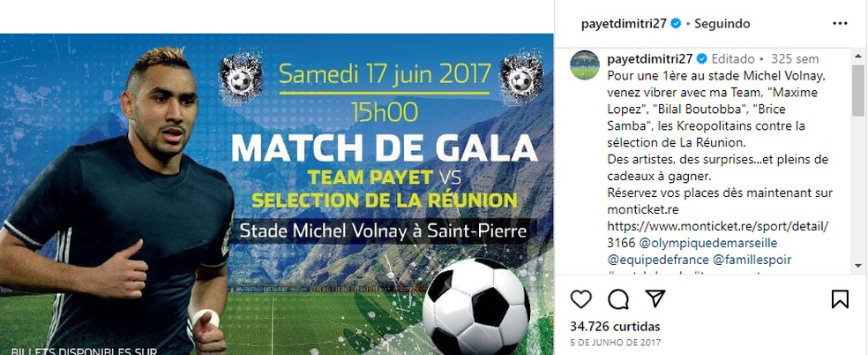Open payetdimitri27 profile from post header

point(624,24)
